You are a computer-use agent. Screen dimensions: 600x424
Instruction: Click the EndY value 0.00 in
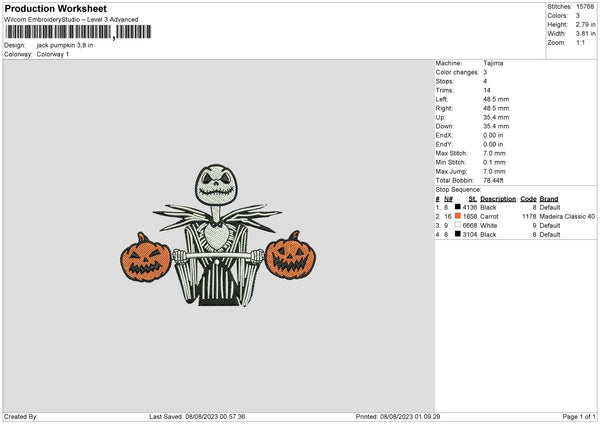493,145
